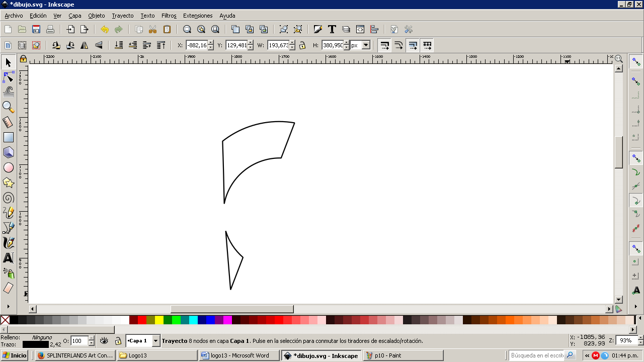644x362 pixels.
Task: Decrease the opacity O value
Action: pos(91,343)
